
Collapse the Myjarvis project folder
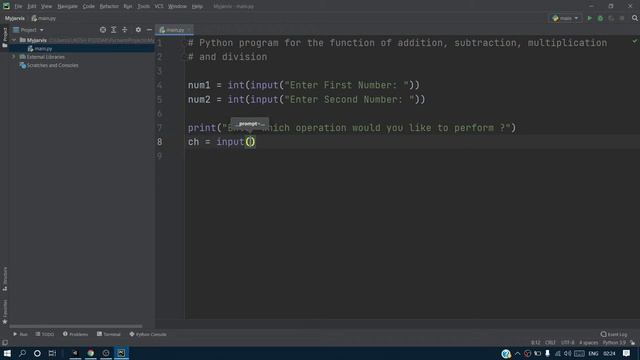point(14,40)
